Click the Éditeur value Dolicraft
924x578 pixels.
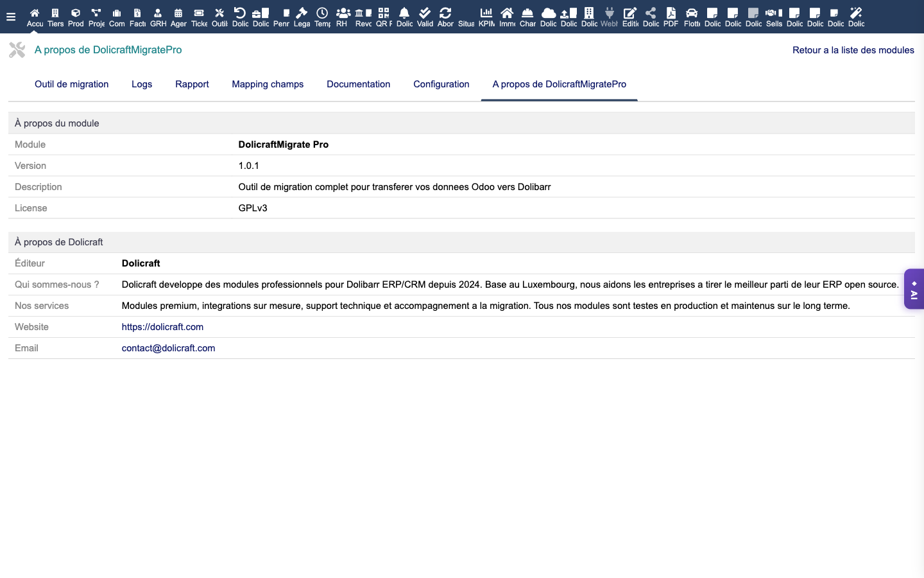141,263
